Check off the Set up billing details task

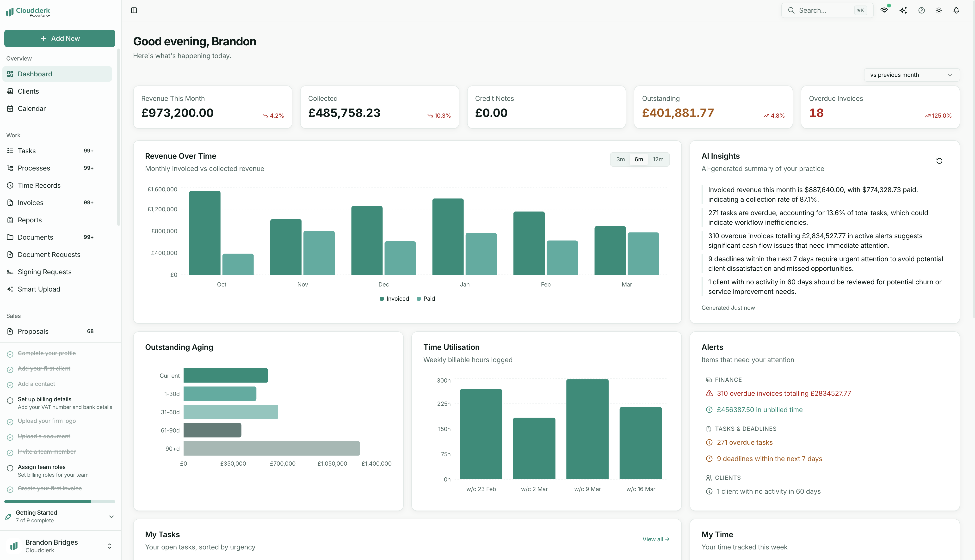click(x=10, y=400)
